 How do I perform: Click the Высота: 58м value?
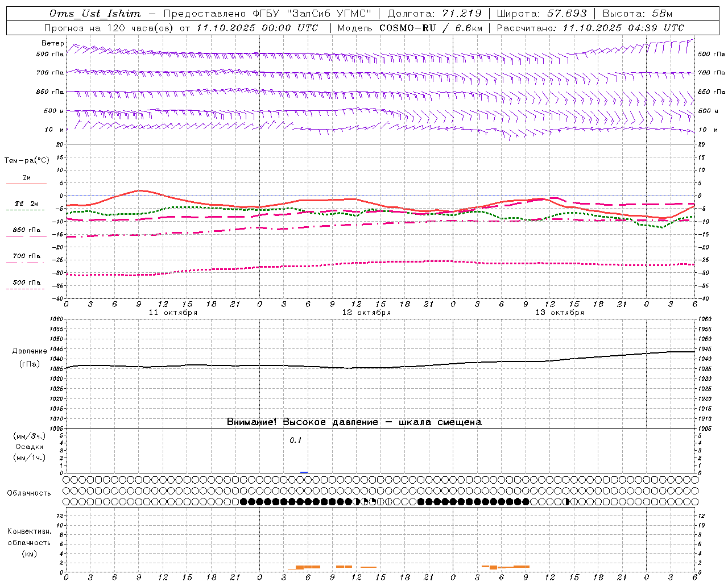click(x=638, y=14)
